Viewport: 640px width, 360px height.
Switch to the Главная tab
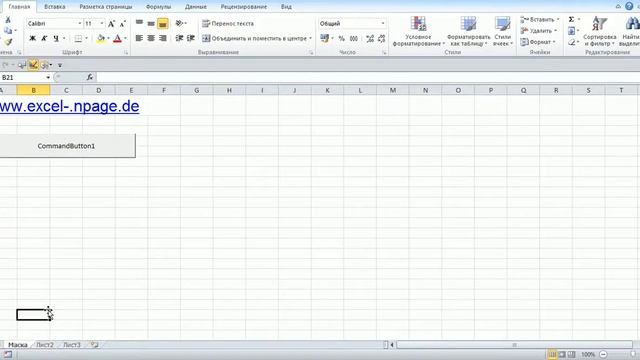[19, 7]
